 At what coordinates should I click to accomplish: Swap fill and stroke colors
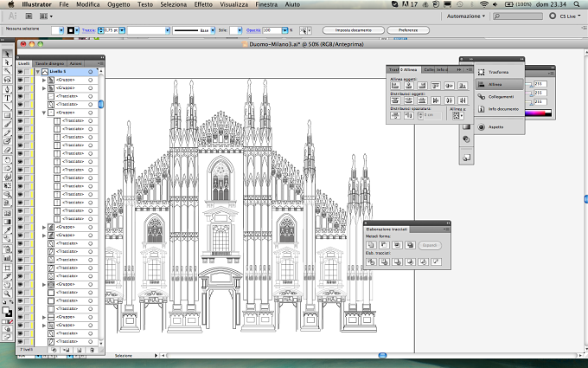[x=11, y=302]
